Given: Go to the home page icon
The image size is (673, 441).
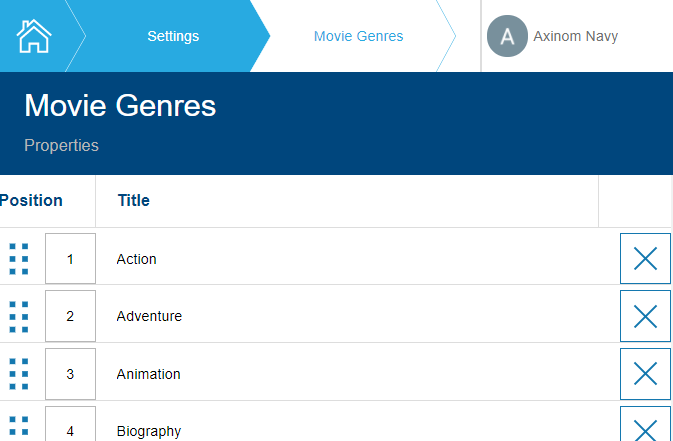Looking at the screenshot, I should pyautogui.click(x=34, y=36).
